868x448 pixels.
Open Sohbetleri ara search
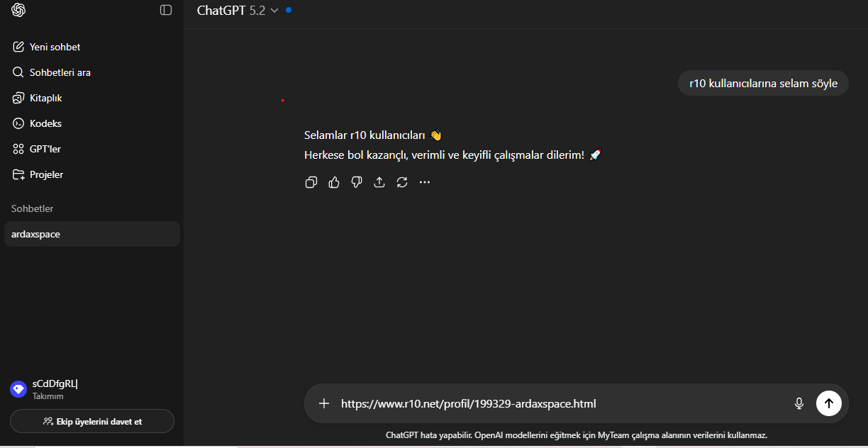coord(92,72)
